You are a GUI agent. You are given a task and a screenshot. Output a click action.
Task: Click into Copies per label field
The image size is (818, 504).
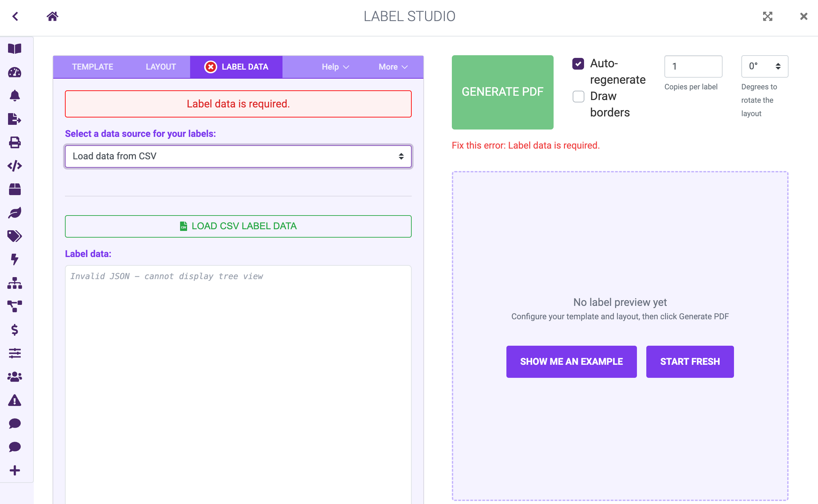(693, 66)
